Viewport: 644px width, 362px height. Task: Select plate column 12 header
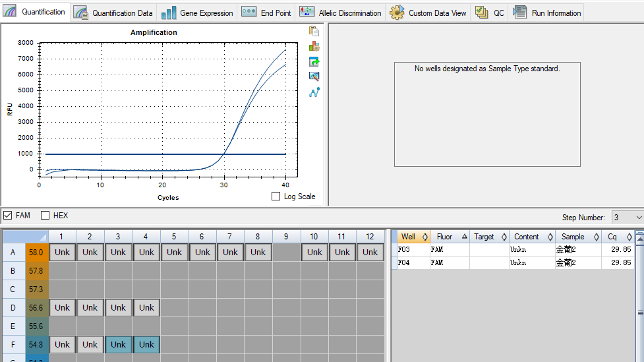pyautogui.click(x=370, y=237)
